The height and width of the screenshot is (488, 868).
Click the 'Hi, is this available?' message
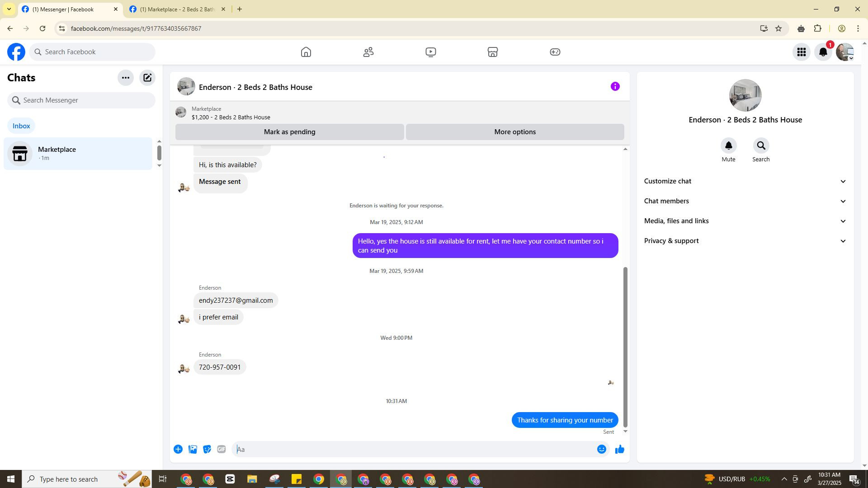[227, 165]
